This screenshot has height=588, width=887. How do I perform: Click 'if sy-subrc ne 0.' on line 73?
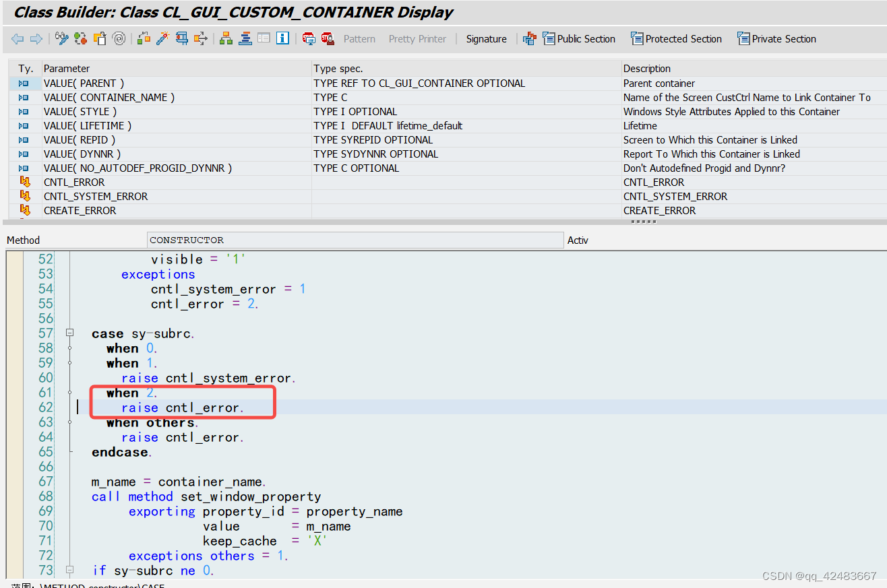pos(153,570)
